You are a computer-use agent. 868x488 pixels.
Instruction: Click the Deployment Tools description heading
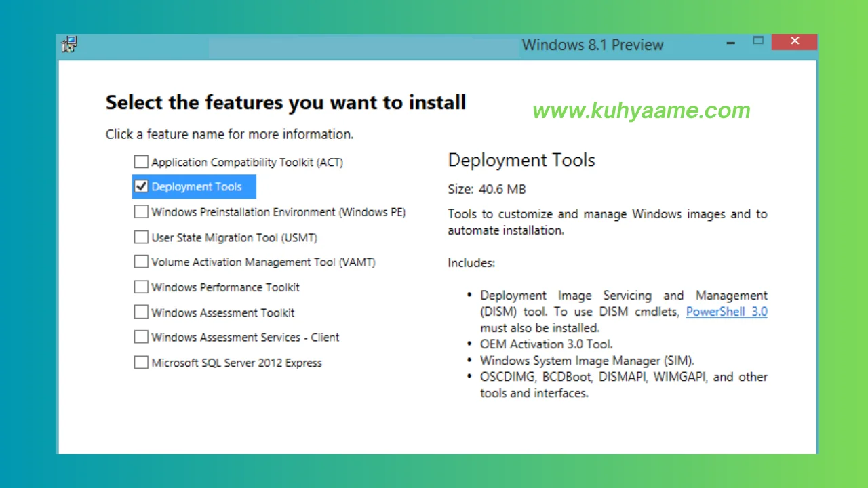[x=521, y=160]
